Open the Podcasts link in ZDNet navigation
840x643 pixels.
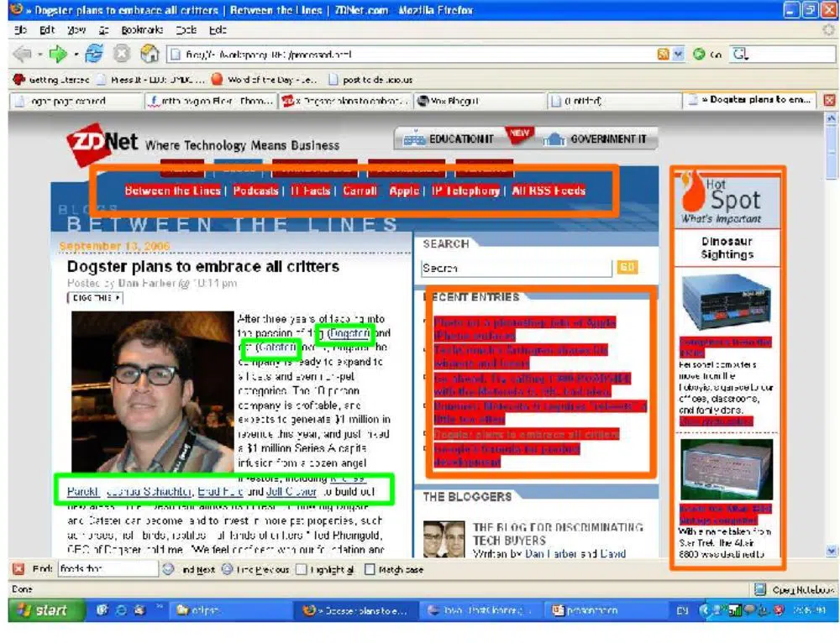255,191
